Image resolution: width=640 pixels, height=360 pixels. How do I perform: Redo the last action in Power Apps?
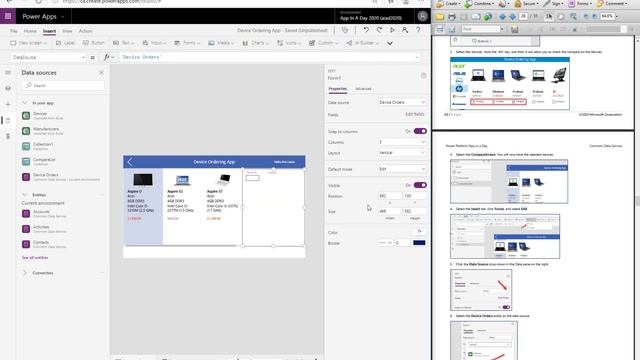click(379, 30)
